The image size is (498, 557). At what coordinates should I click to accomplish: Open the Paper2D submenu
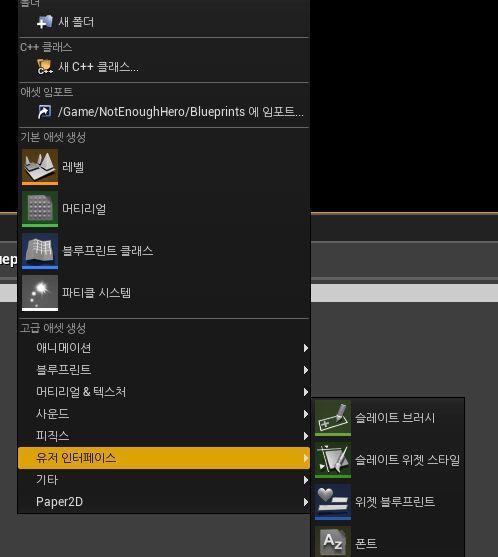pyautogui.click(x=164, y=502)
